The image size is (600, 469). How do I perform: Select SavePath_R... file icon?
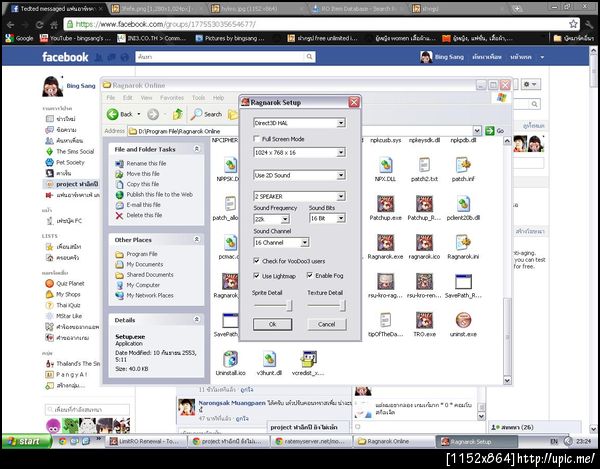coord(463,282)
